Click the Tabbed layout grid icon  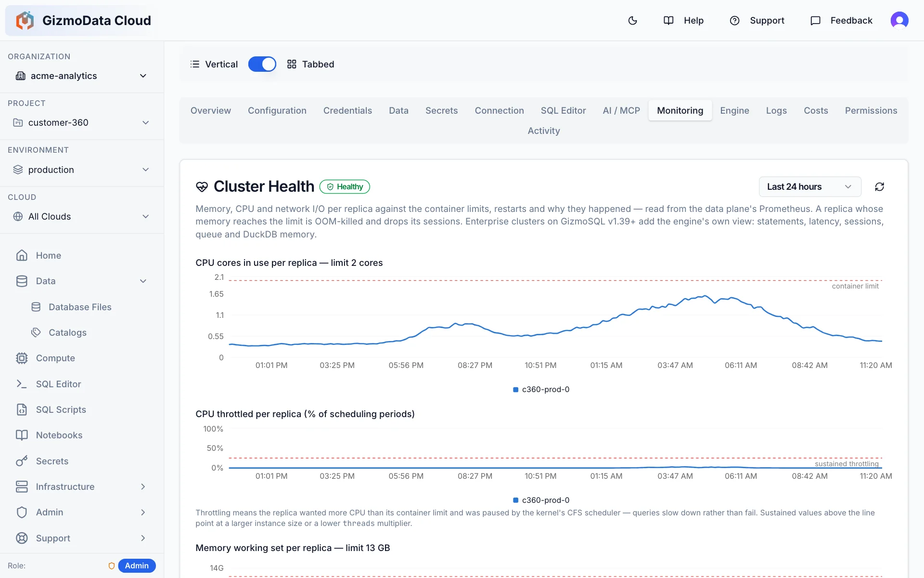[x=292, y=64]
